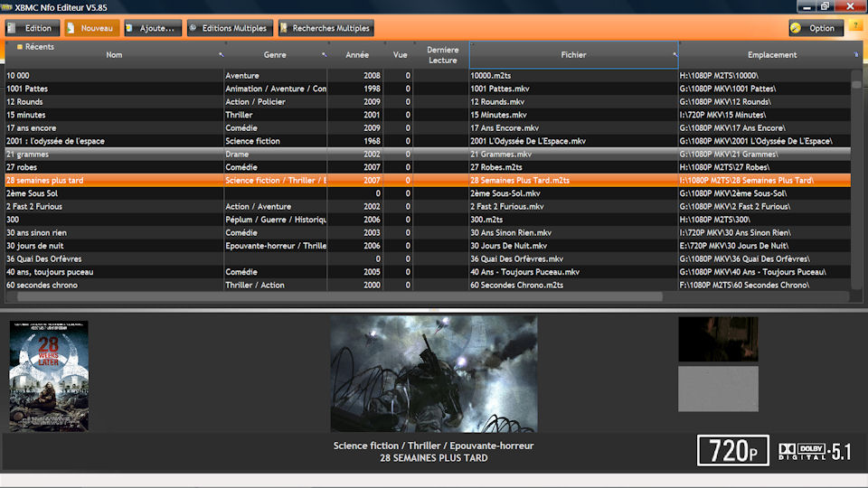Click the central fanart image
Screen dimensions: 868x488
tap(433, 373)
